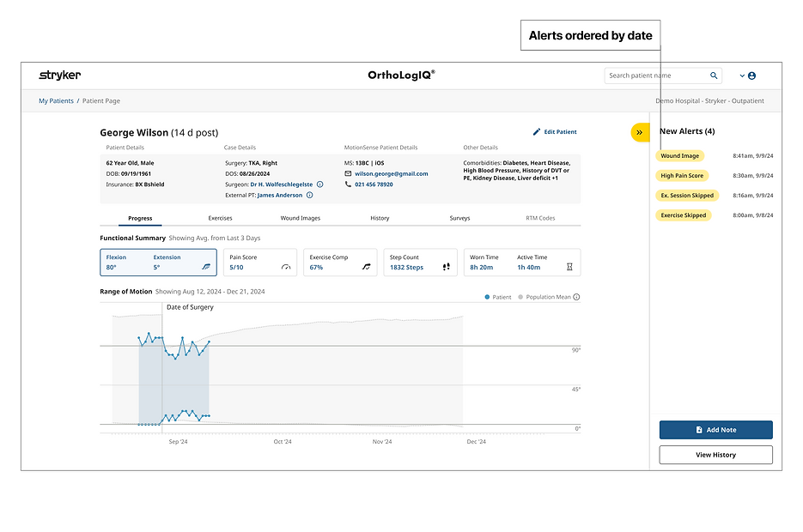
Task: Select the Exercise Comp card
Action: [x=340, y=263]
